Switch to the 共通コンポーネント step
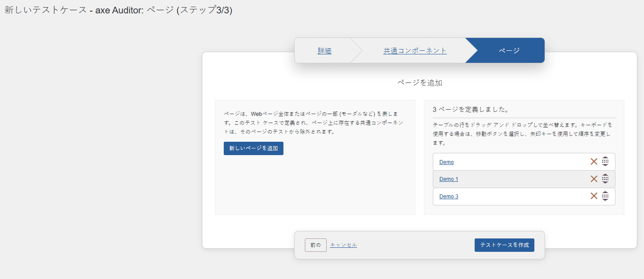The width and height of the screenshot is (644, 279). coord(415,51)
